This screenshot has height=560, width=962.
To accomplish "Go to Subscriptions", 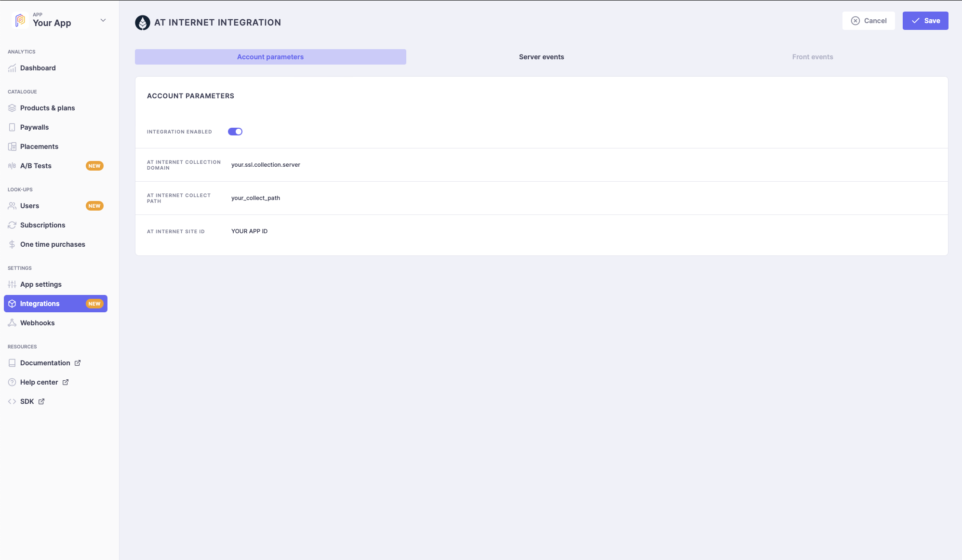I will 43,225.
